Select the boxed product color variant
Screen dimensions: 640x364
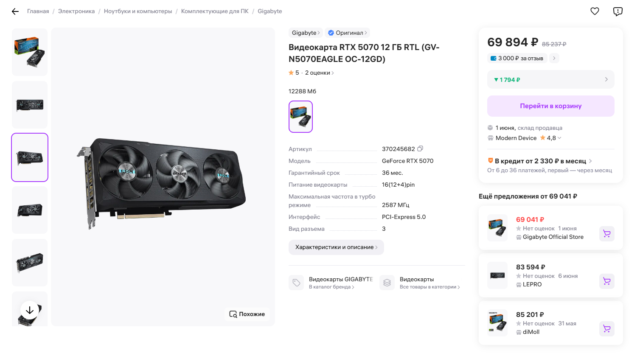click(x=300, y=117)
